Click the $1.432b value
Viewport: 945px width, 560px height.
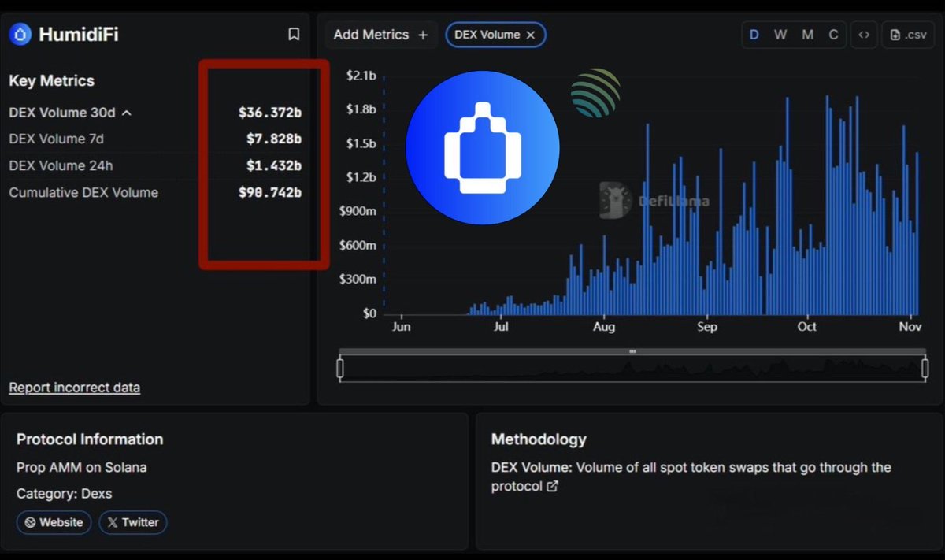274,165
